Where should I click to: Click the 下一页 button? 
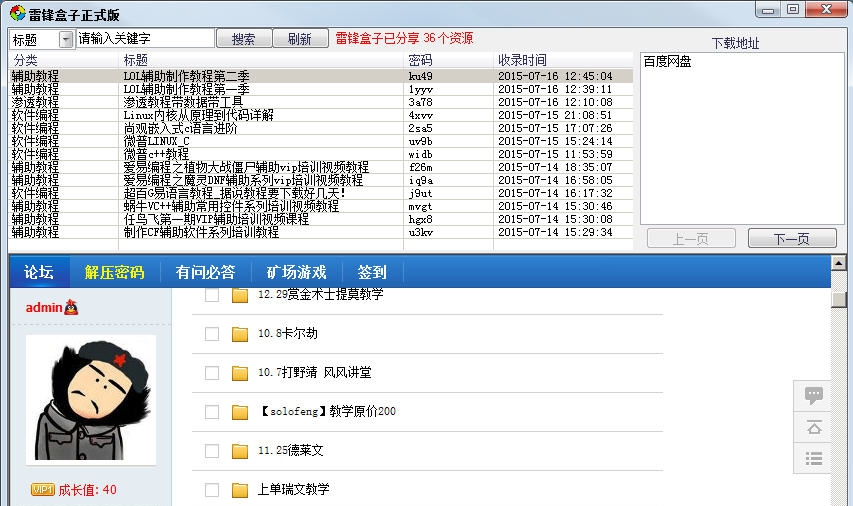pos(792,238)
